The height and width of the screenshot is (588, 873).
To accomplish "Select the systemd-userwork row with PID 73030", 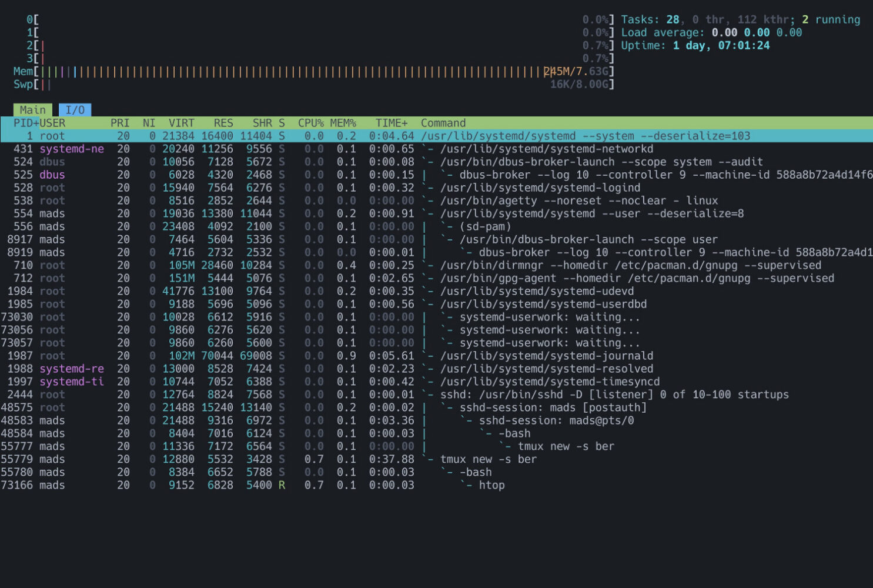I will pyautogui.click(x=436, y=317).
